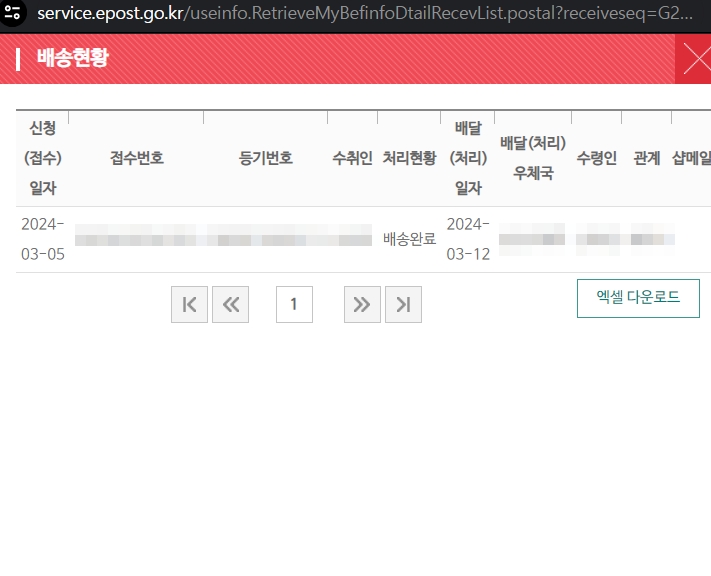Click the 배송완료 status cell
The width and height of the screenshot is (711, 576).
tap(409, 239)
